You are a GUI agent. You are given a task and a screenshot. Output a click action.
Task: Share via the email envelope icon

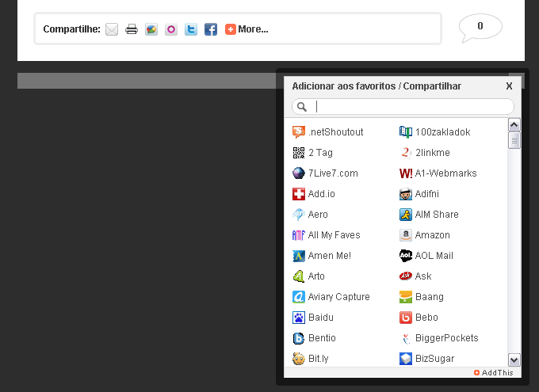point(112,29)
